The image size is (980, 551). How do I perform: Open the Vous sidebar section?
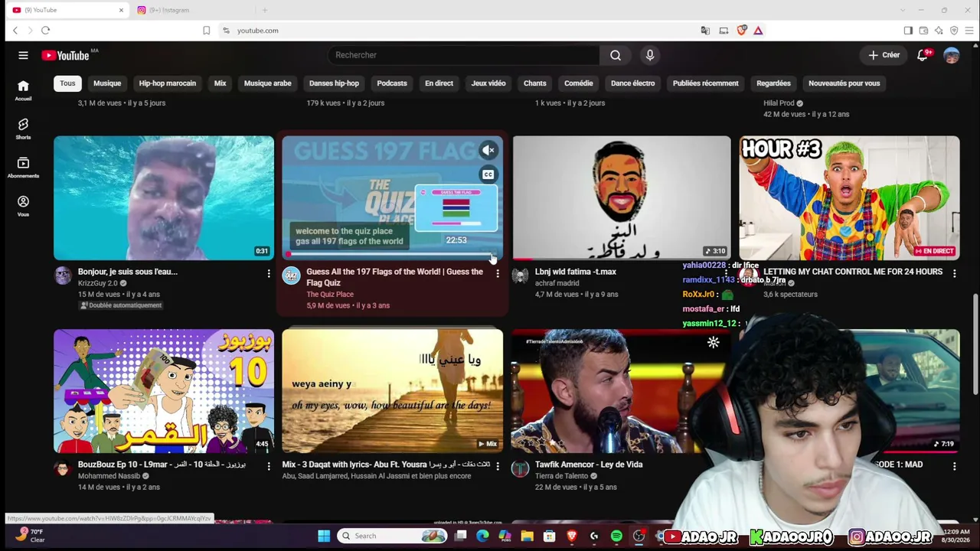[x=23, y=205]
